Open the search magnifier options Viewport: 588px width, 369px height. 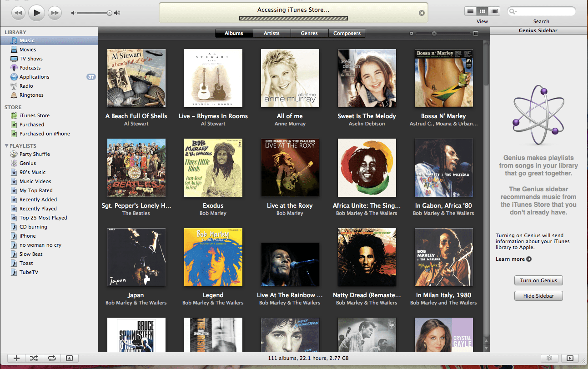pos(513,11)
